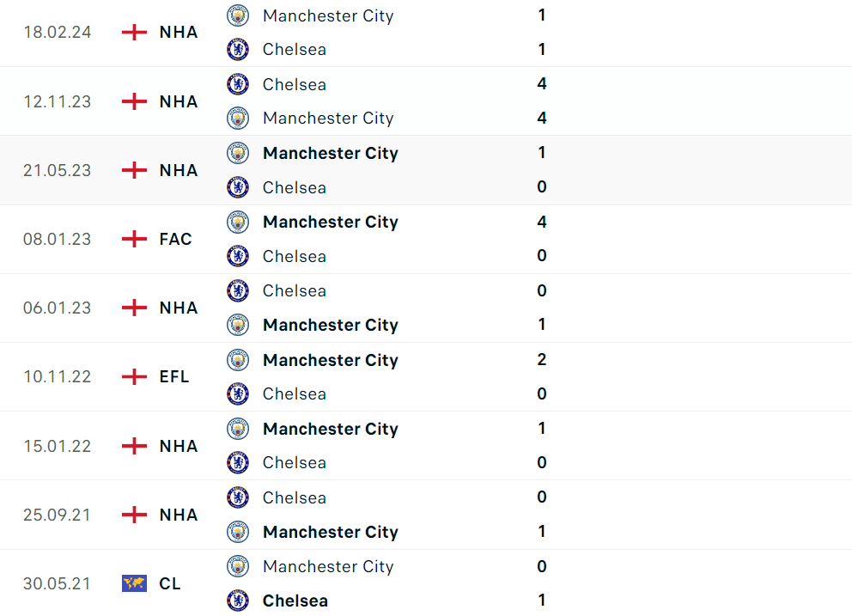This screenshot has width=852, height=616.
Task: Click Chelsea crest in 30.05.21 match
Action: [x=237, y=601]
